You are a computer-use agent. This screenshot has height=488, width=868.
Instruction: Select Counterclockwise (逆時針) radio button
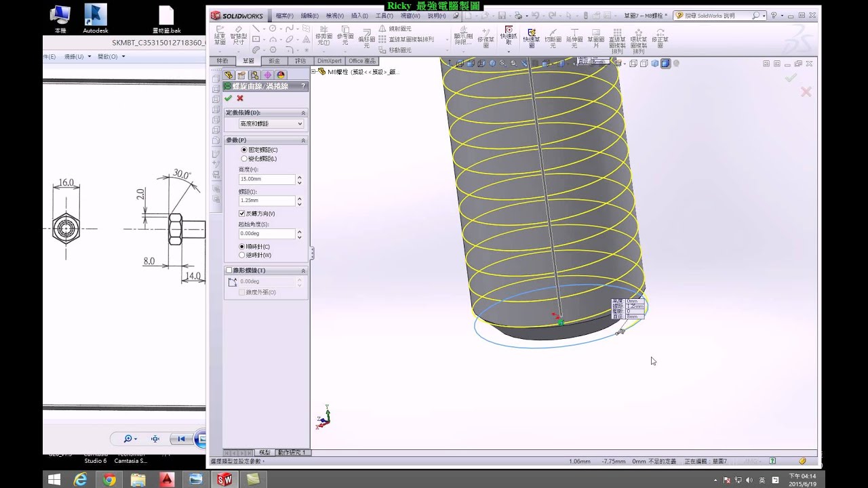pos(242,256)
